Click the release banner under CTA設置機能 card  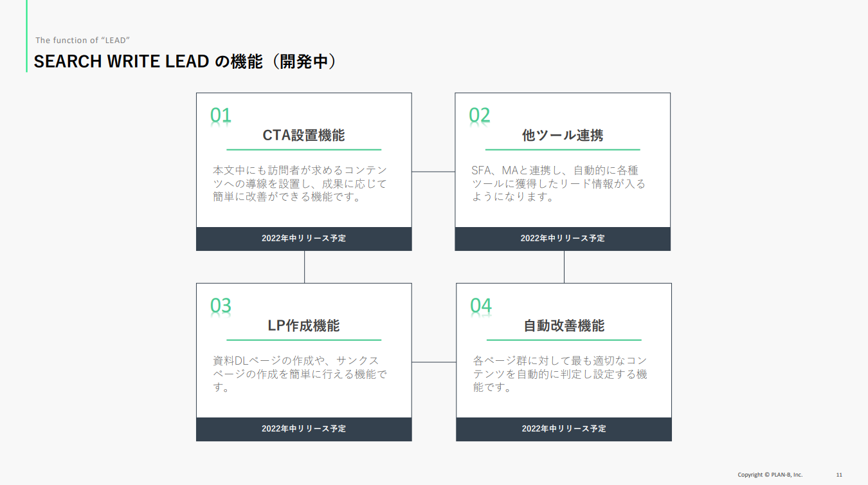click(x=303, y=239)
